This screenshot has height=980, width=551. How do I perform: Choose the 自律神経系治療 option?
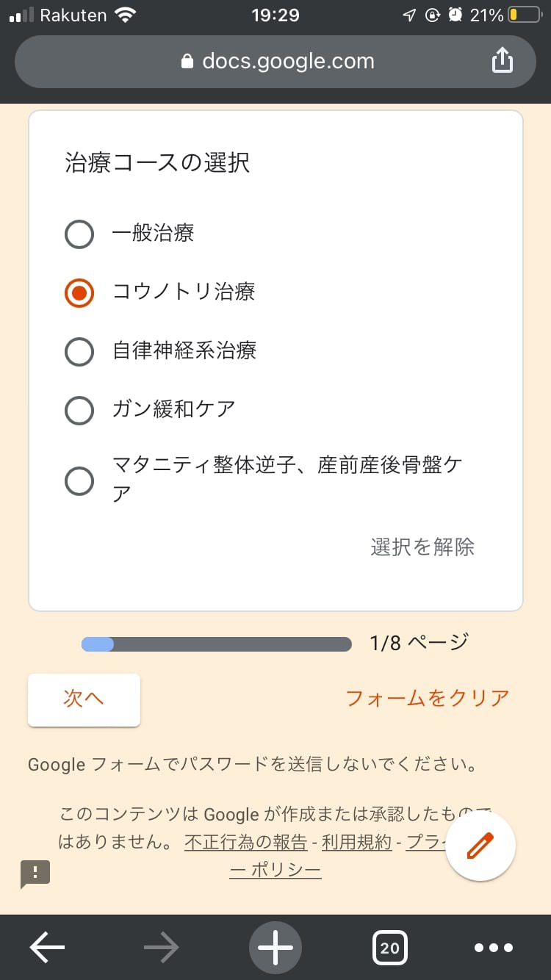tap(79, 351)
